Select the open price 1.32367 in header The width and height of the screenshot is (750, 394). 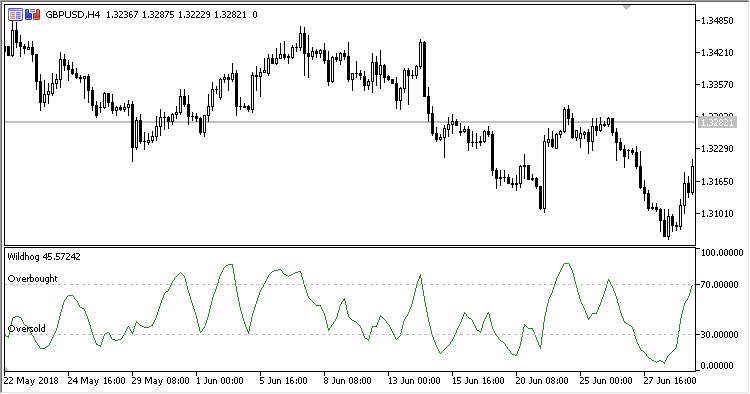(x=122, y=15)
